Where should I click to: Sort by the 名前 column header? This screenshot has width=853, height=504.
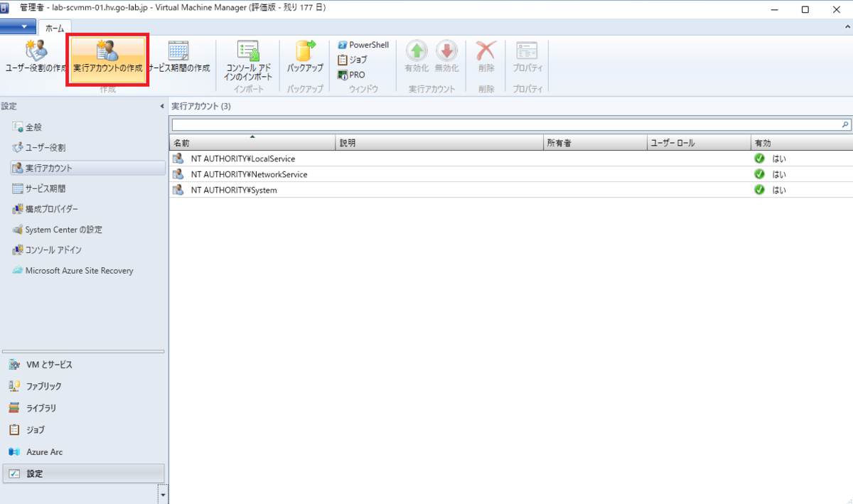[x=252, y=143]
